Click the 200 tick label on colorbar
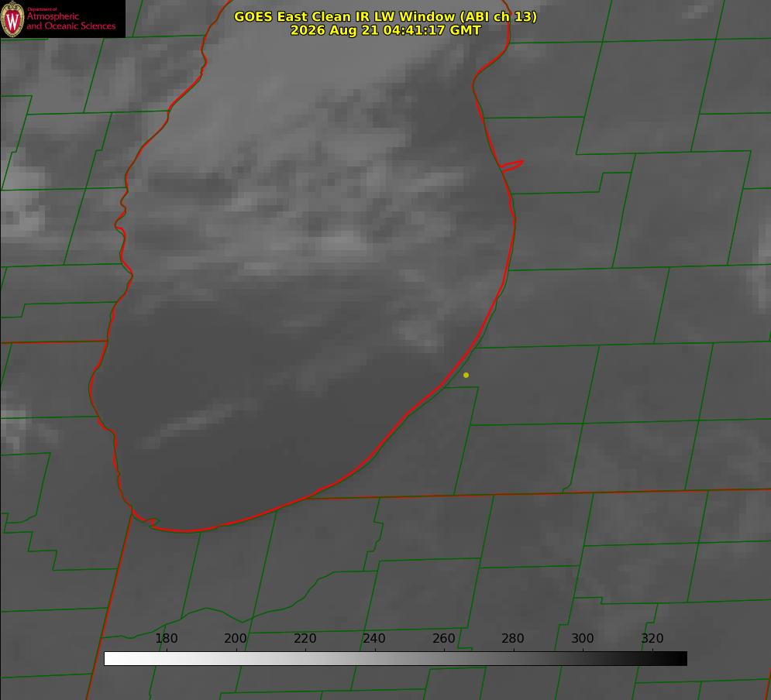Screen dimensions: 771x700 pyautogui.click(x=236, y=638)
